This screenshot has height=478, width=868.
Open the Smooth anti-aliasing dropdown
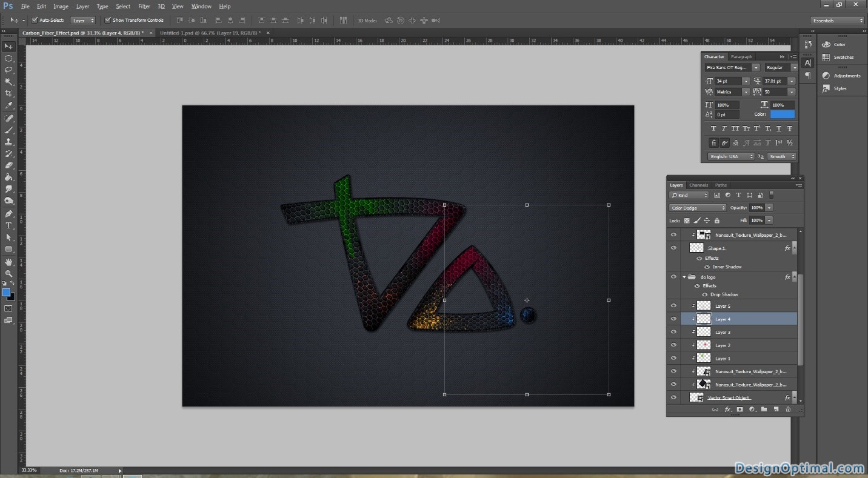pos(781,156)
